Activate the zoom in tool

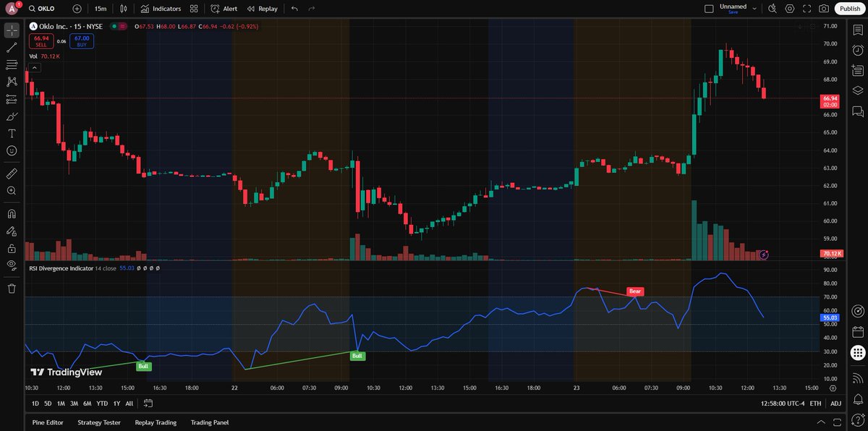click(12, 191)
